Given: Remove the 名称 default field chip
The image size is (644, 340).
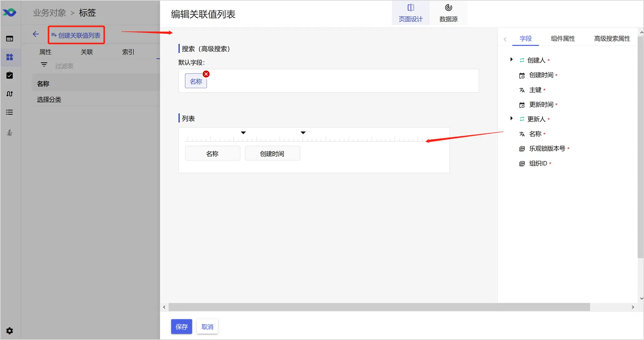Looking at the screenshot, I should 206,74.
